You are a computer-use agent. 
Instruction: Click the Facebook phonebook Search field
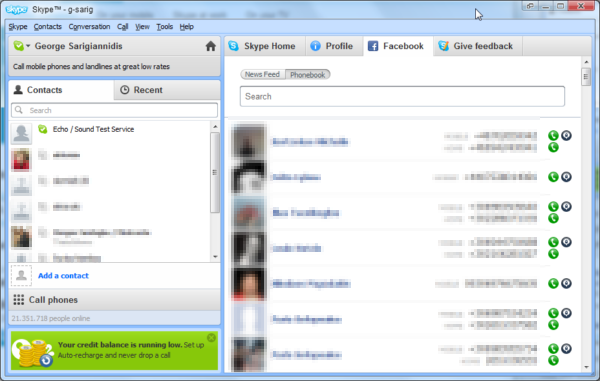tap(402, 96)
